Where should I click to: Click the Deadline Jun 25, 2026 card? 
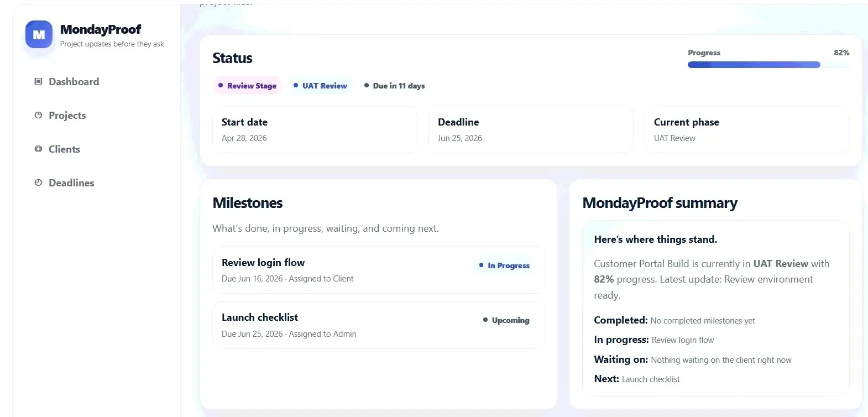pos(531,129)
